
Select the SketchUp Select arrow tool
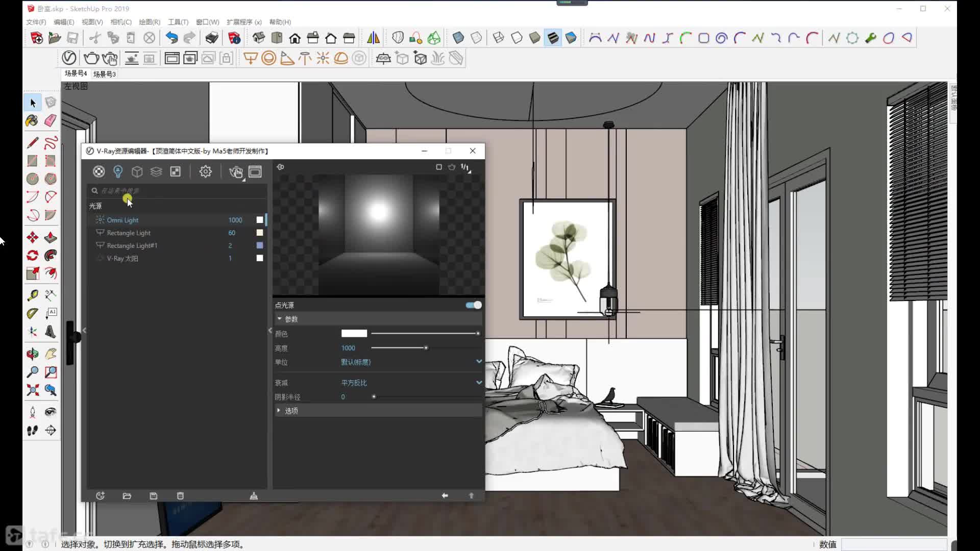coord(33,103)
